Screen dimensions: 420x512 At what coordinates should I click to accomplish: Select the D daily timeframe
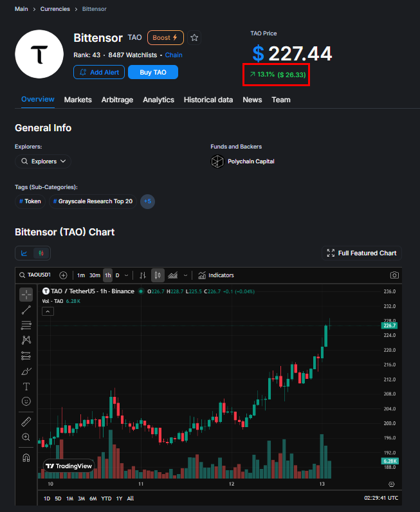pos(117,275)
